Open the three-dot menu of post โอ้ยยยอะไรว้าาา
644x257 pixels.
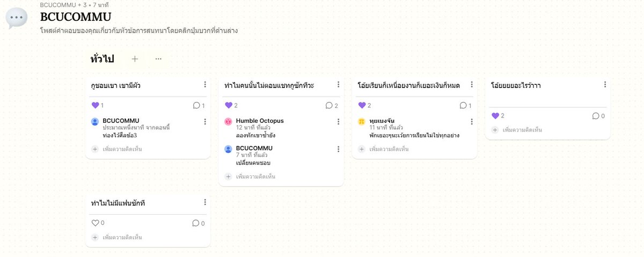pyautogui.click(x=605, y=85)
